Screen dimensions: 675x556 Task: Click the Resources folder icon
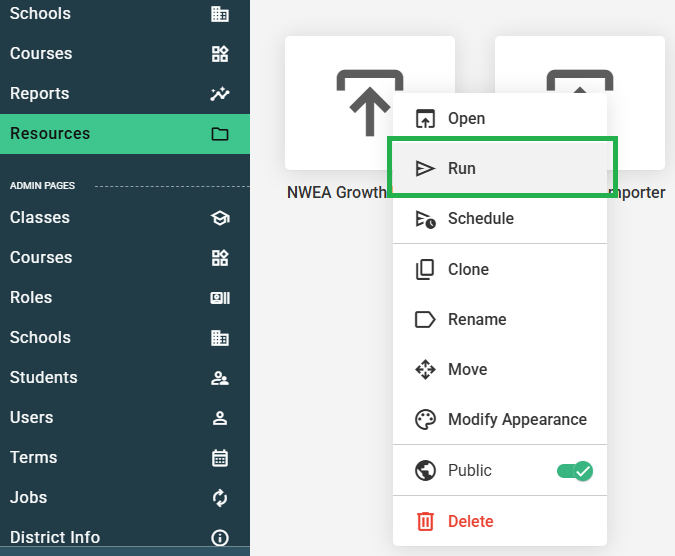[220, 134]
